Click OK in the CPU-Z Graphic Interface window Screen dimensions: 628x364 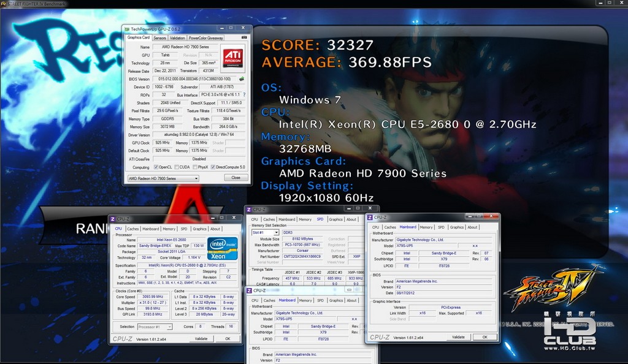click(x=484, y=337)
